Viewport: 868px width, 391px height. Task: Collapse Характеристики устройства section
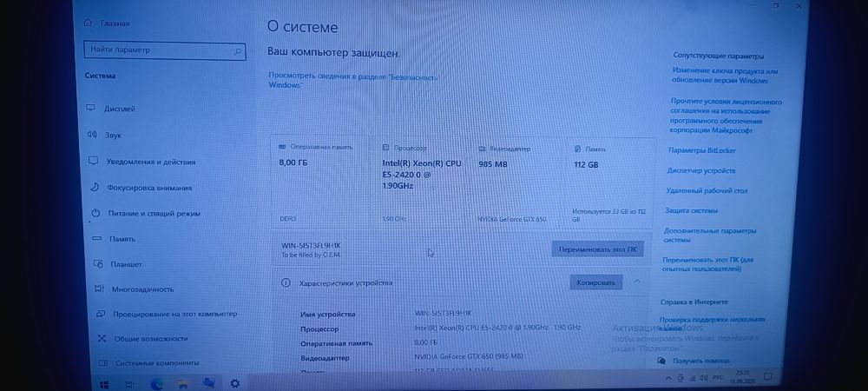[637, 282]
